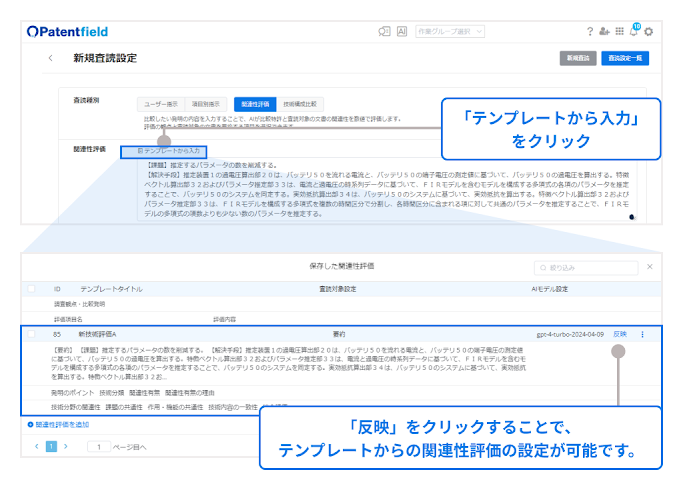This screenshot has height=490, width=683.
Task: Switch to the ユーザー指示 tab
Action: tap(162, 103)
